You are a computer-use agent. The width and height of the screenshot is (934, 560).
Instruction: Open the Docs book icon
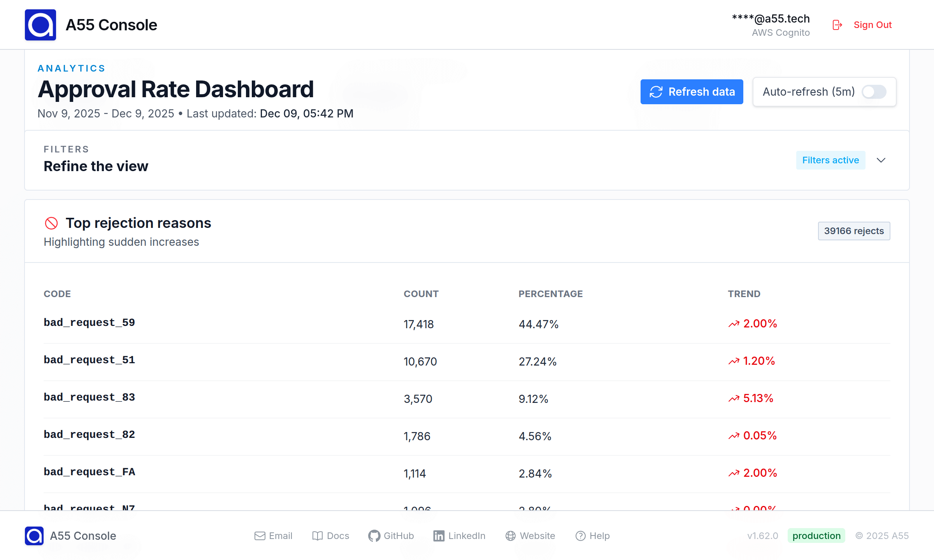[318, 536]
